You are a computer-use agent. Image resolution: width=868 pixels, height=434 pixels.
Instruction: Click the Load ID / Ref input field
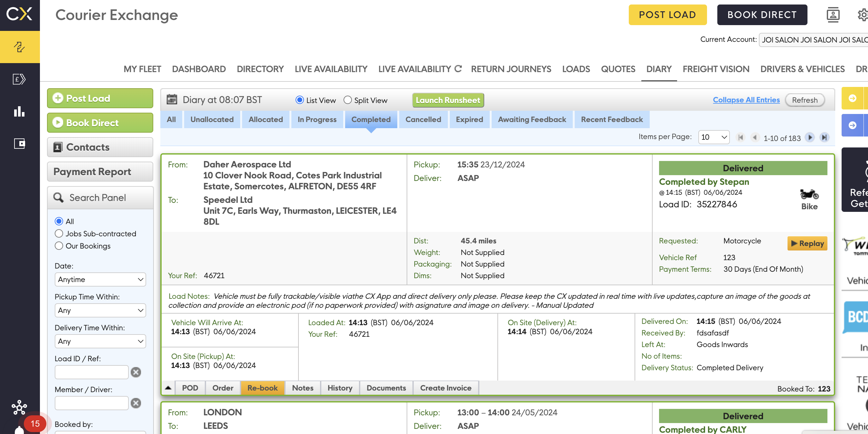click(92, 372)
